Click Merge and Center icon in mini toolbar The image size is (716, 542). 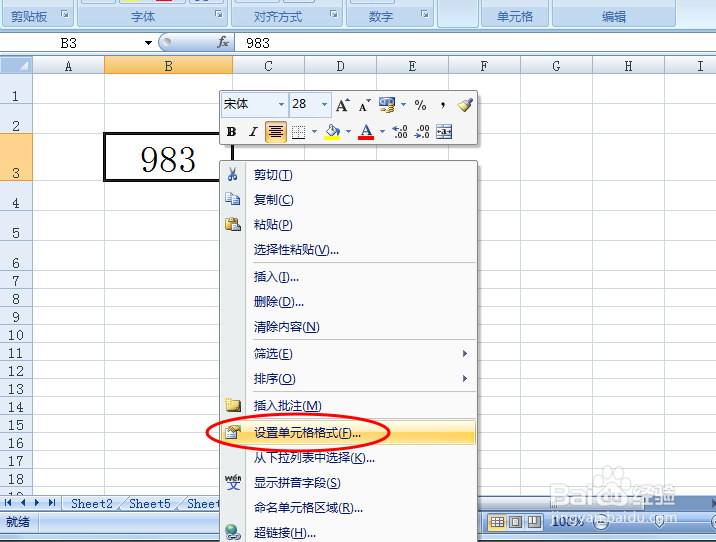tap(444, 132)
